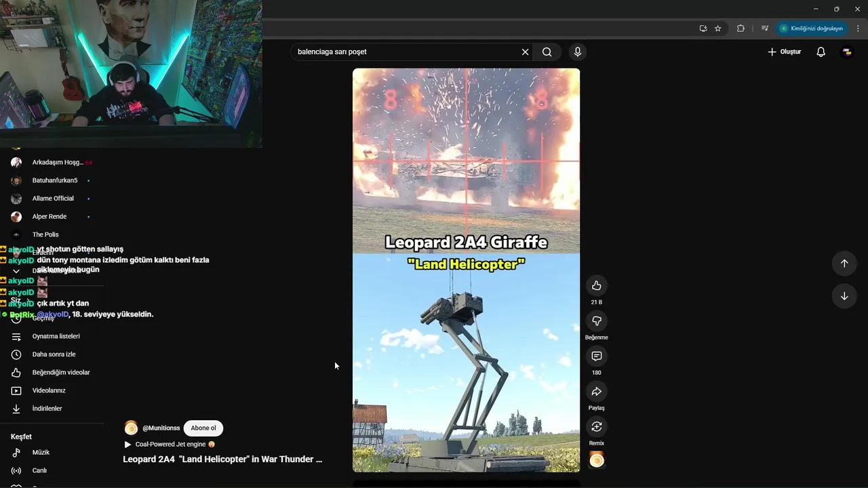868x488 pixels.
Task: Click the Shorts video player
Action: point(466,270)
